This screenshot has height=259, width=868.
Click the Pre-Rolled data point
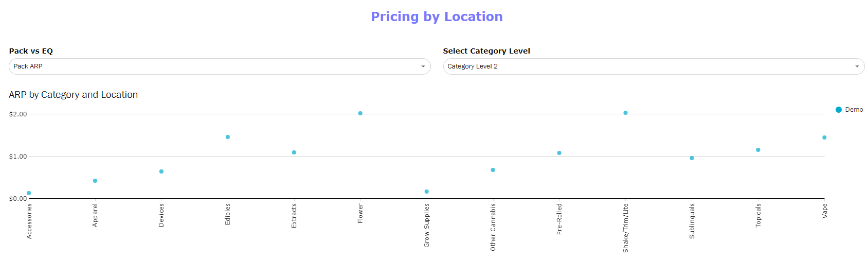click(x=559, y=153)
